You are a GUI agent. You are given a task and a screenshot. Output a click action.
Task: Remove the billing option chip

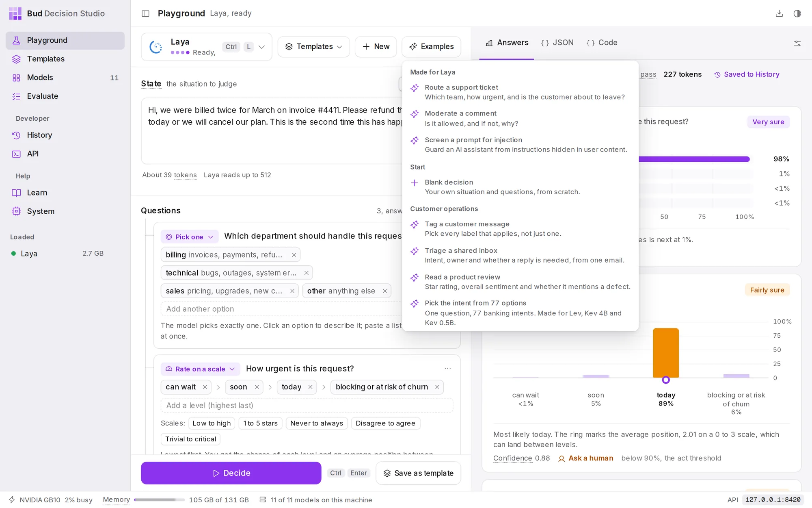(294, 255)
